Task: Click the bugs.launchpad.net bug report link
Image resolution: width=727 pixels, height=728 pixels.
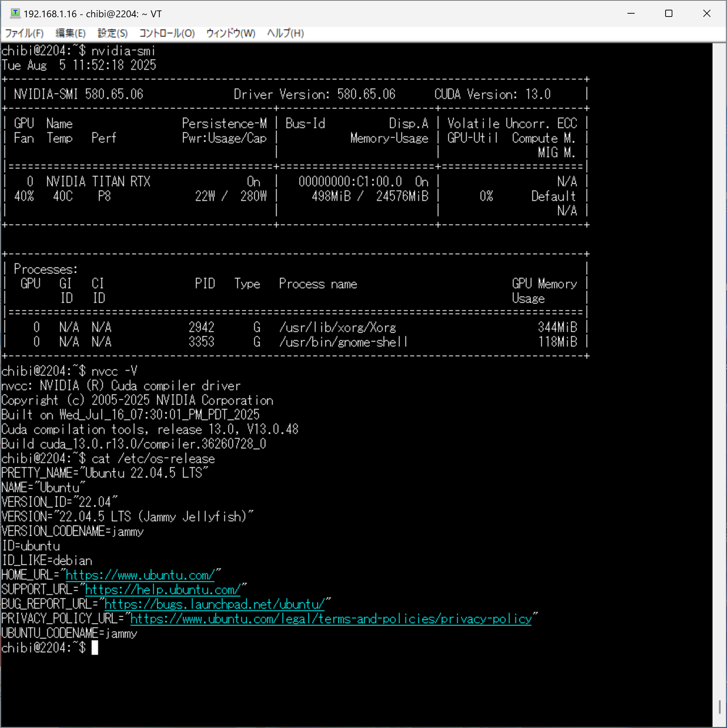Action: pos(214,604)
